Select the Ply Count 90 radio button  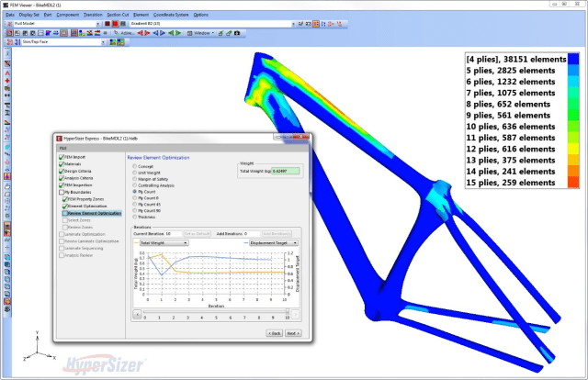[135, 210]
